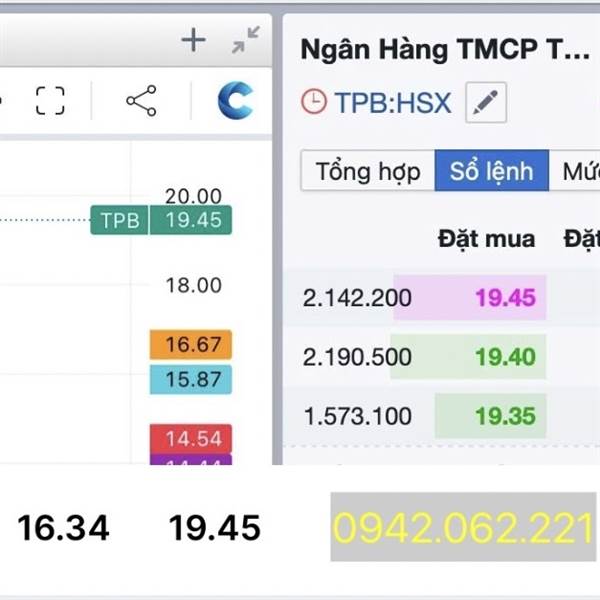The width and height of the screenshot is (600, 600).
Task: Click the orange 16.67 price label
Action: [x=191, y=344]
